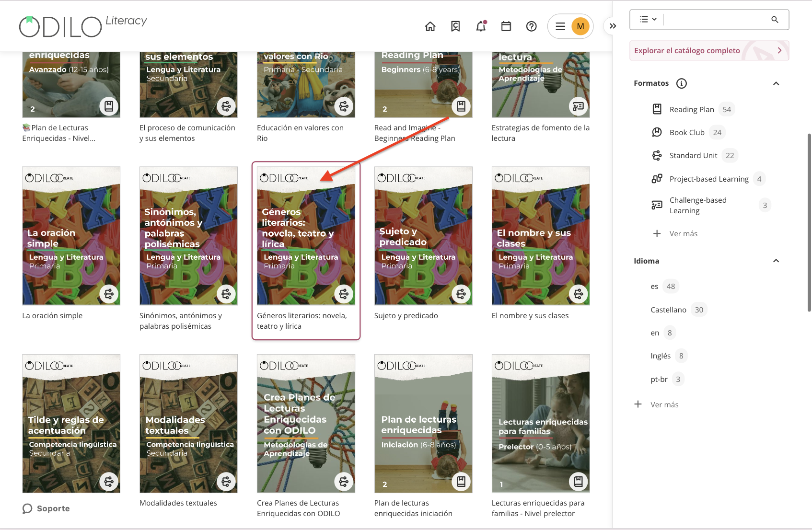
Task: Open Educación en valores con Rio title
Action: [300, 133]
